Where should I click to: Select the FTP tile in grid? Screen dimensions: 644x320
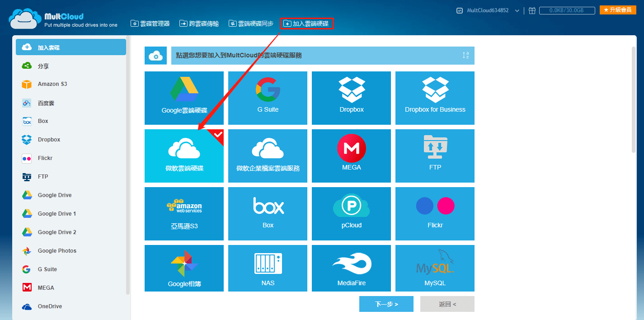point(435,156)
